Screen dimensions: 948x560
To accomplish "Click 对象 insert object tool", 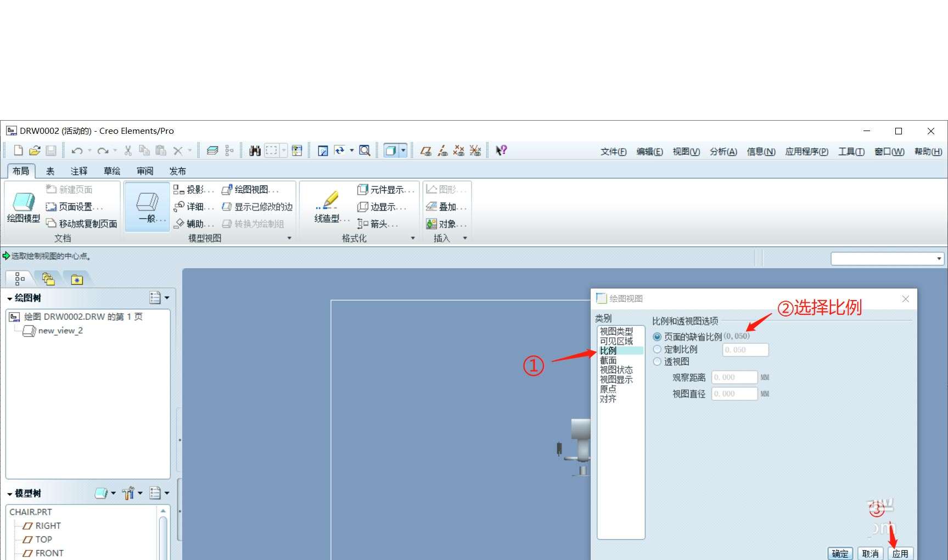I will [x=446, y=224].
